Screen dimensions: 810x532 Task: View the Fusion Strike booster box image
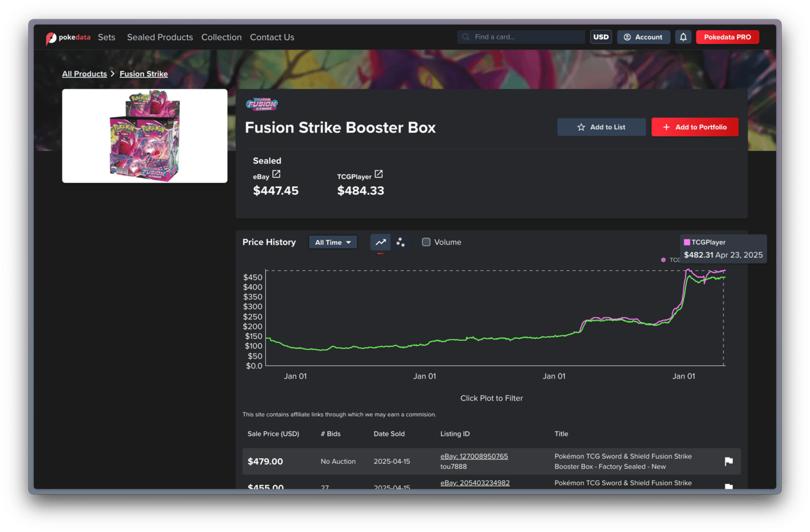click(145, 136)
